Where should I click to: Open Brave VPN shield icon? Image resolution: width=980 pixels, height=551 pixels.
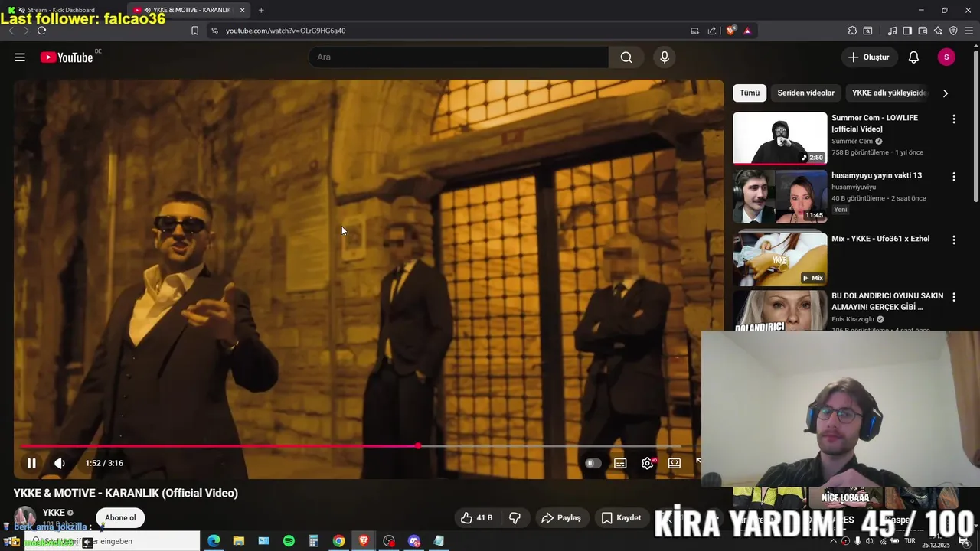[953, 31]
